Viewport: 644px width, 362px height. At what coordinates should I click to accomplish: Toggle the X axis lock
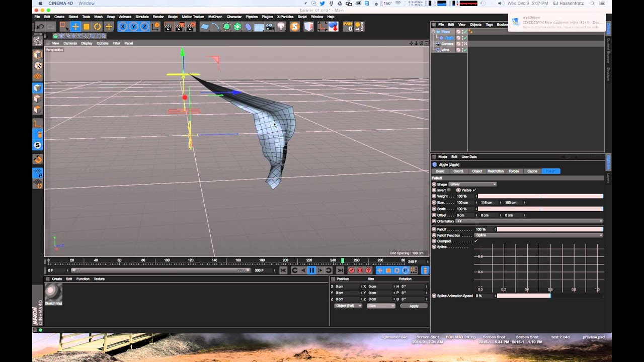123,27
